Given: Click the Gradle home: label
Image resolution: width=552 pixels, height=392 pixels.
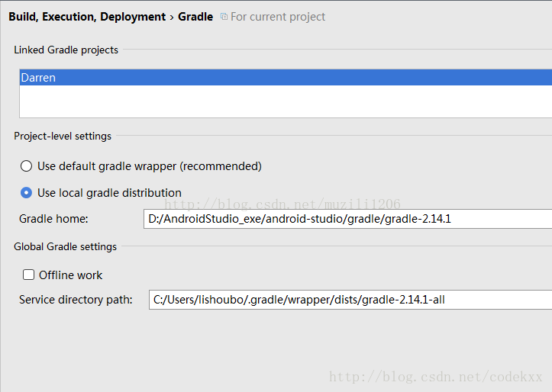Looking at the screenshot, I should (53, 219).
